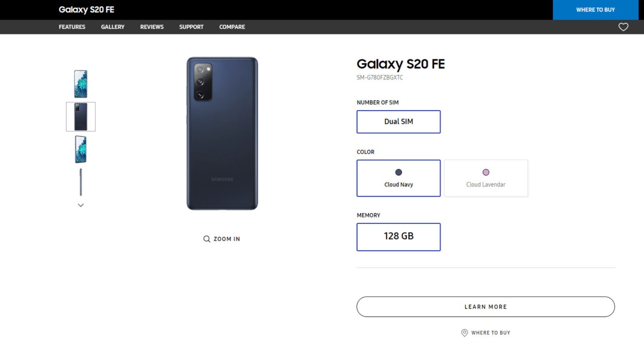Click the location pin icon near Where to Buy
The width and height of the screenshot is (644, 345).
coord(464,332)
